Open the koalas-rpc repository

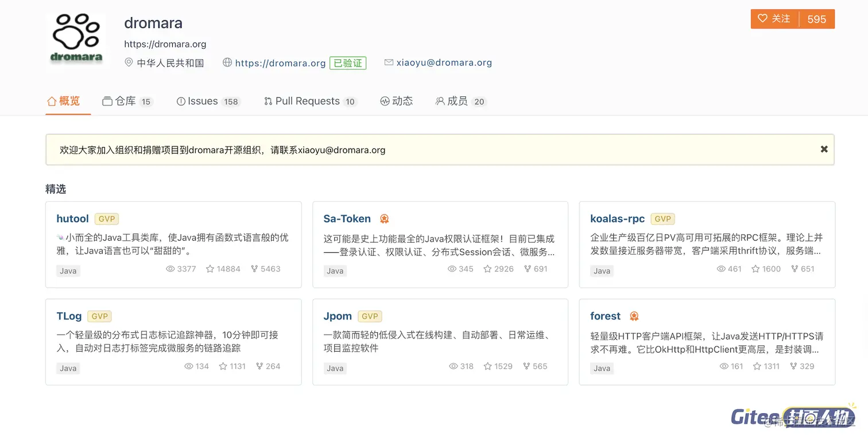pos(617,219)
